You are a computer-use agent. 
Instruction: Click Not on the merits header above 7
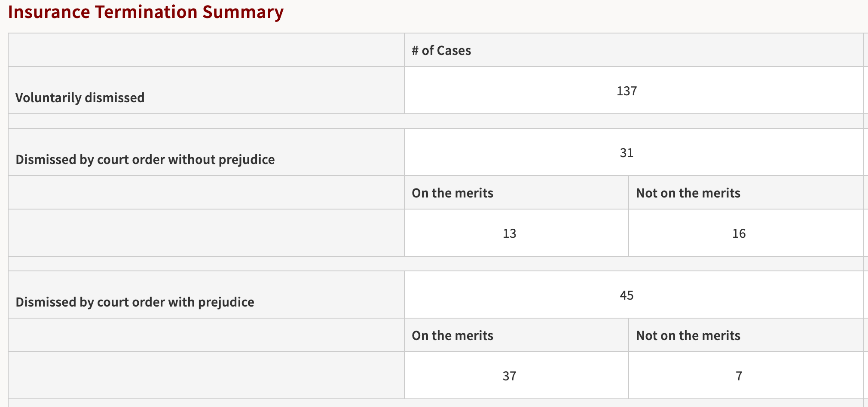(688, 336)
